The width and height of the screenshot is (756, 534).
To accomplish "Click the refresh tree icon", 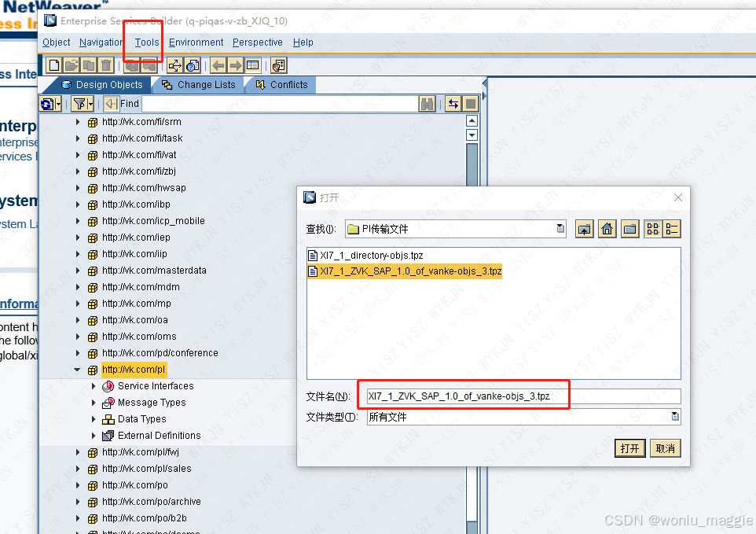I will pyautogui.click(x=48, y=104).
